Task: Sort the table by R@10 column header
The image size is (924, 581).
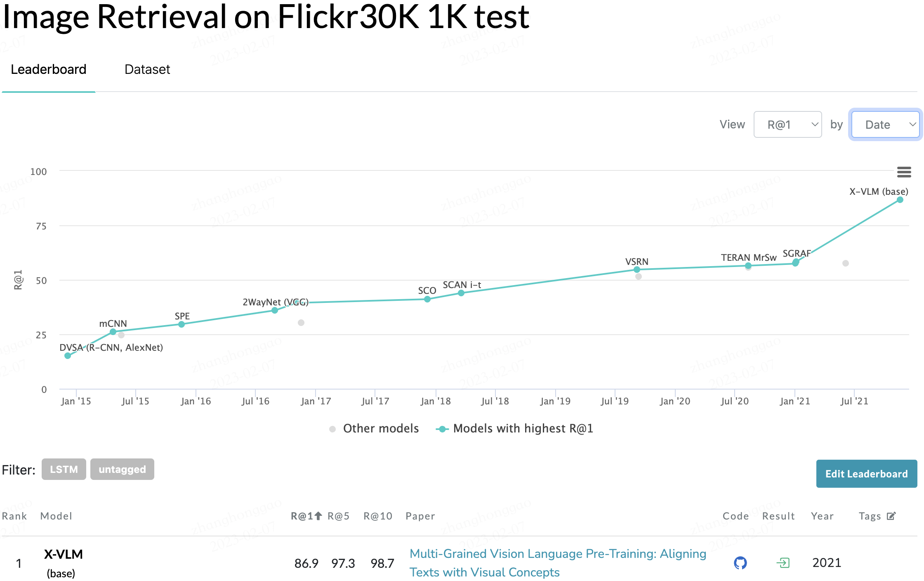Action: pyautogui.click(x=377, y=516)
